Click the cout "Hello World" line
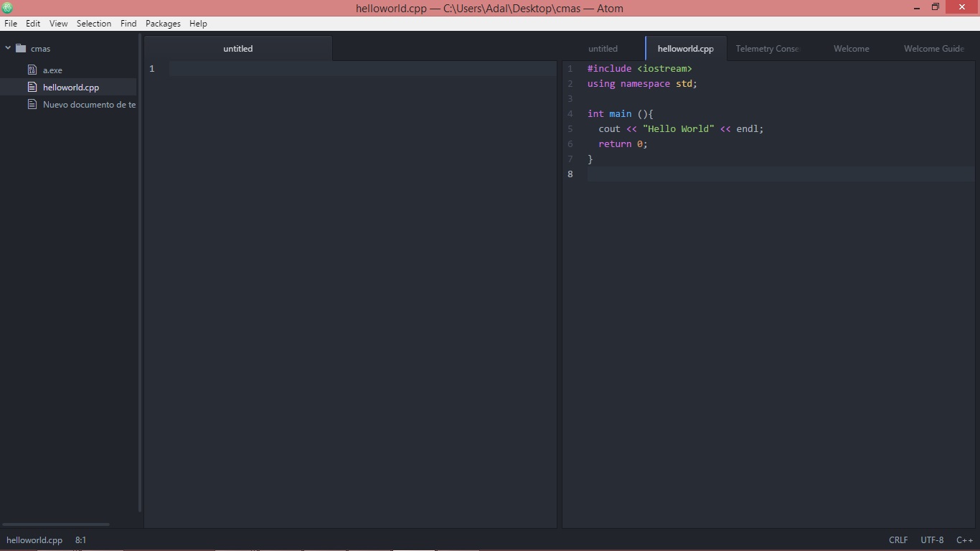980x551 pixels. click(681, 129)
